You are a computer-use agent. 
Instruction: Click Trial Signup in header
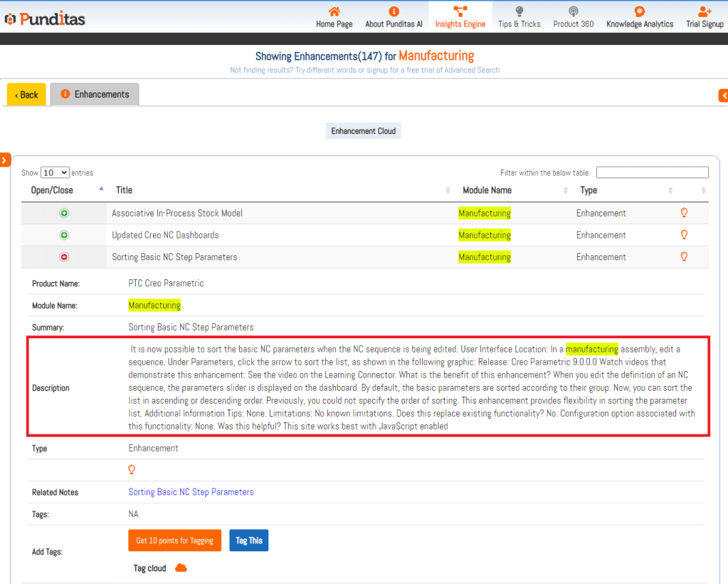(x=704, y=17)
